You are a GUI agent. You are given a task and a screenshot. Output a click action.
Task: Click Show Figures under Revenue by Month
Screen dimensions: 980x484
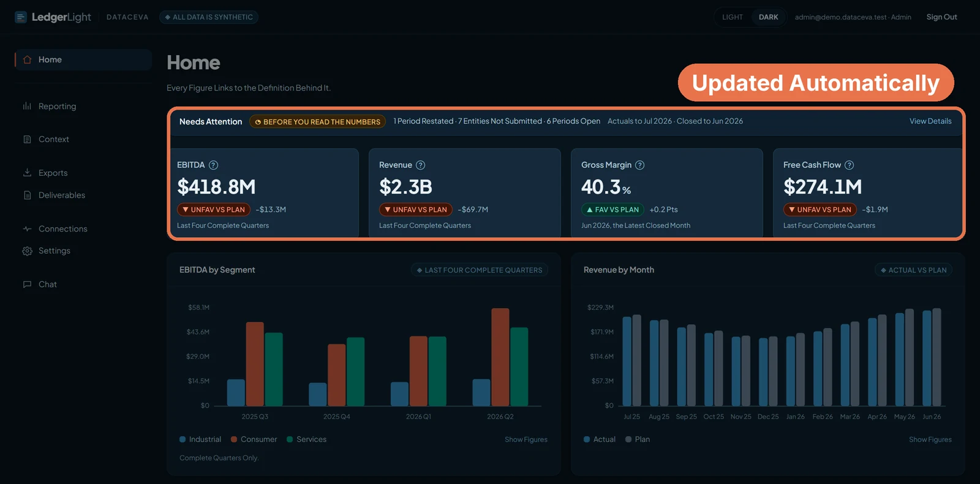pos(930,439)
